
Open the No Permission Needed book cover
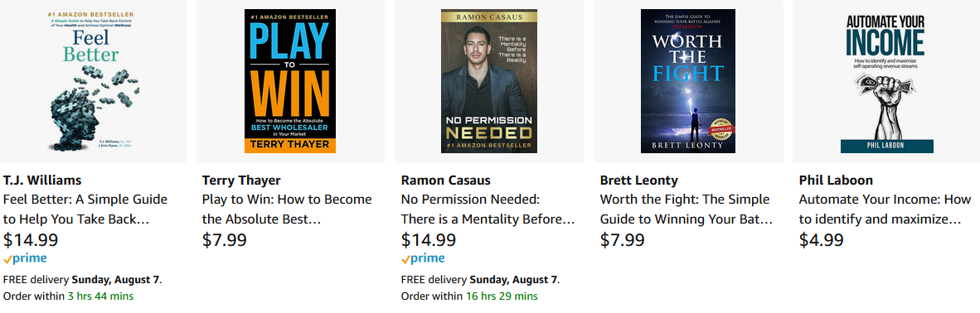point(488,81)
